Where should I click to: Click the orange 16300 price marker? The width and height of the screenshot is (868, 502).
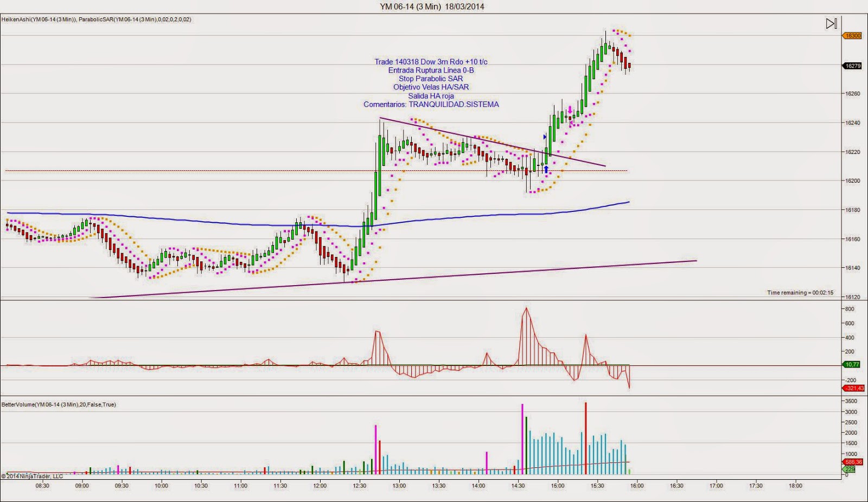coord(852,36)
